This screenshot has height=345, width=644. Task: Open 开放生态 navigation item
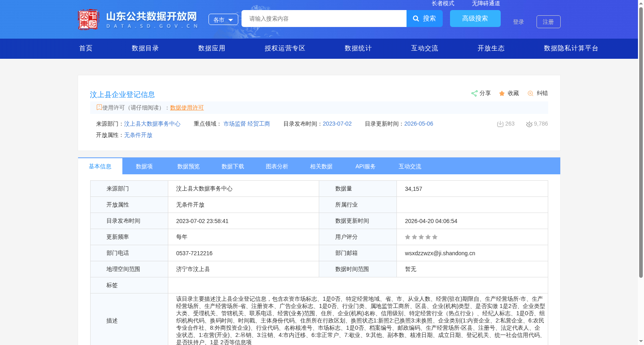click(491, 48)
